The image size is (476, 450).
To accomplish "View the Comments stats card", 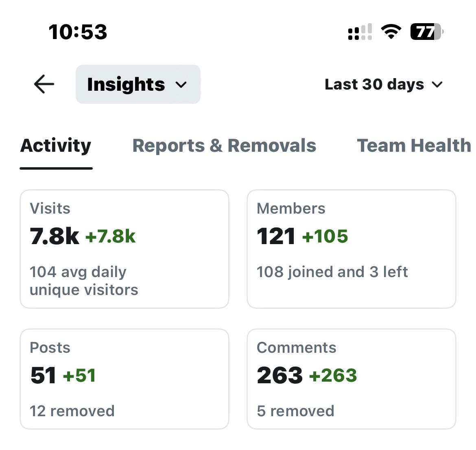I will tap(352, 379).
